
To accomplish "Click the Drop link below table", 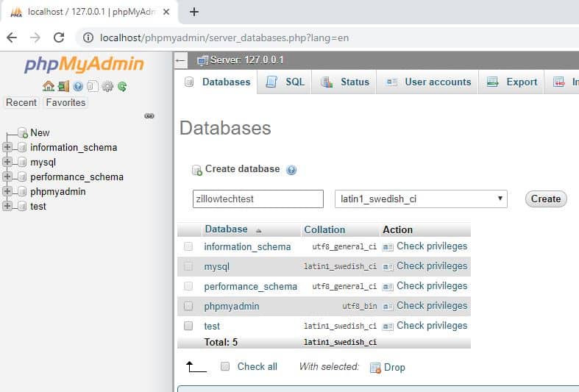I will coord(394,367).
